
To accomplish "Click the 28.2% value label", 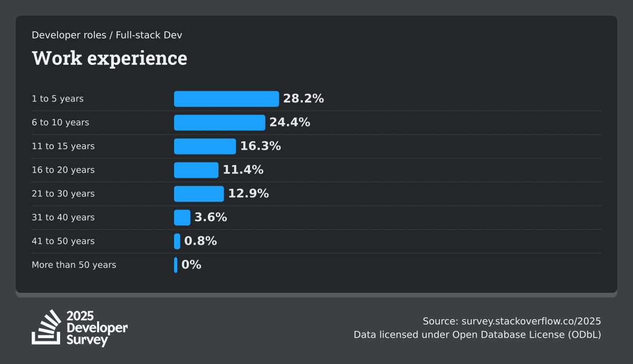I will [303, 99].
